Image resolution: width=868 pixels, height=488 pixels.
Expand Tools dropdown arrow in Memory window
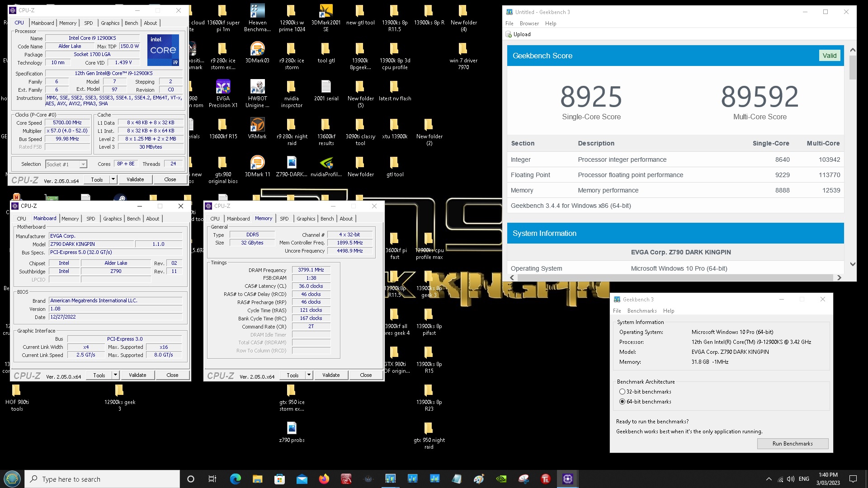click(309, 375)
